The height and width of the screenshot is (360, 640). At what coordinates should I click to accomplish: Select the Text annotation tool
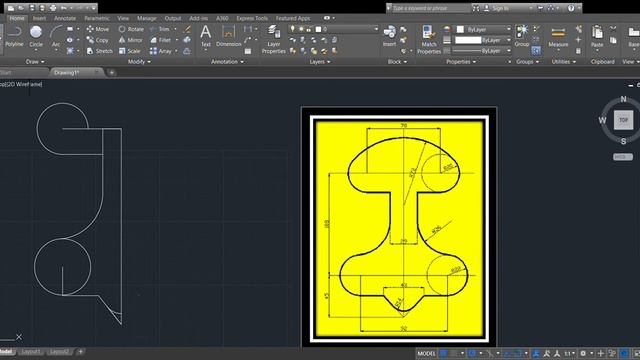(x=206, y=36)
